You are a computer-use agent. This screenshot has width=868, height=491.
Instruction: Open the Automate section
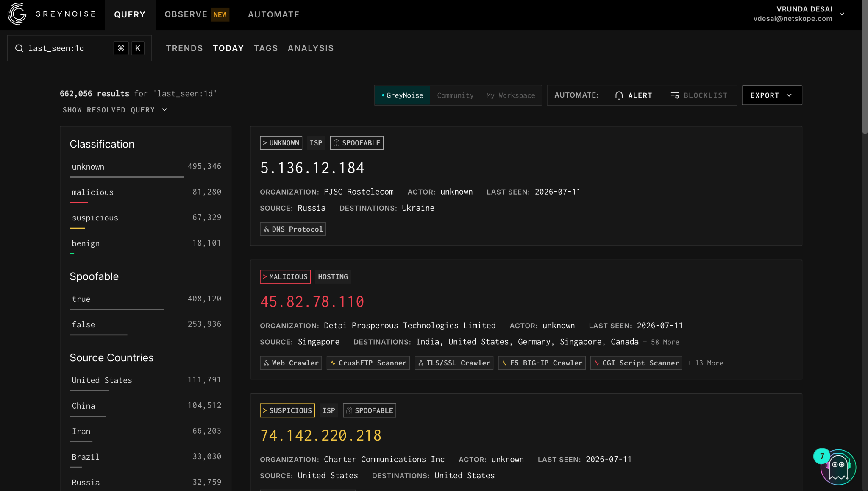(x=274, y=14)
